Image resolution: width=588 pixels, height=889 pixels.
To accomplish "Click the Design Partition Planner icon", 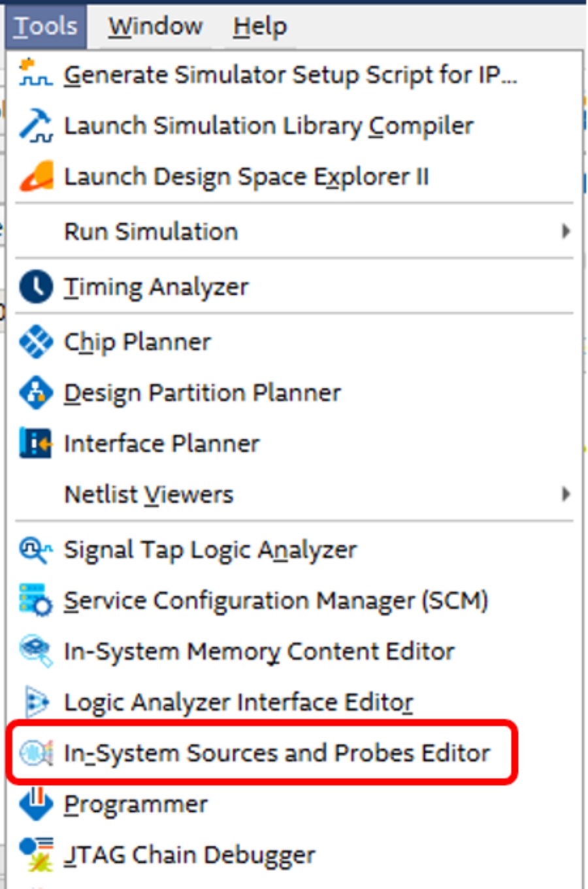I will click(35, 393).
